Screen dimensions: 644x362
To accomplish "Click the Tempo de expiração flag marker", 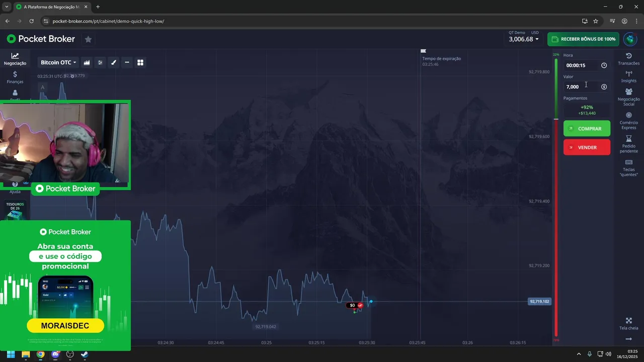I will click(423, 51).
